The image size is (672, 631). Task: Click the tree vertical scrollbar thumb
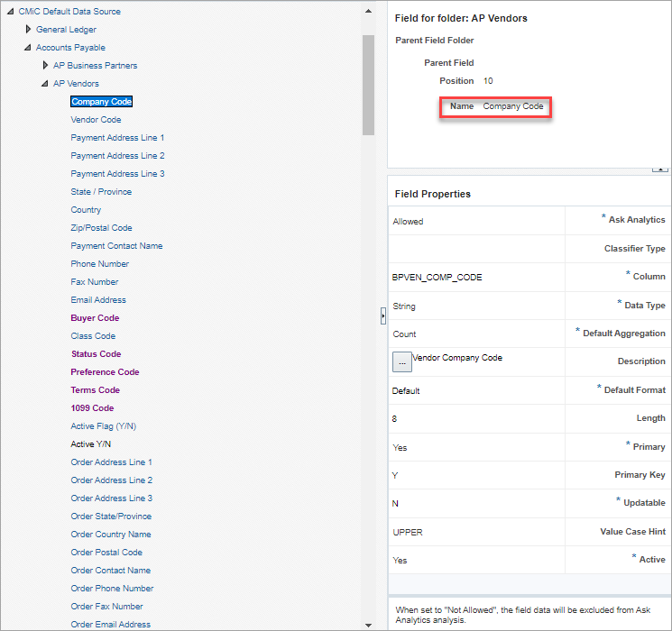click(368, 85)
